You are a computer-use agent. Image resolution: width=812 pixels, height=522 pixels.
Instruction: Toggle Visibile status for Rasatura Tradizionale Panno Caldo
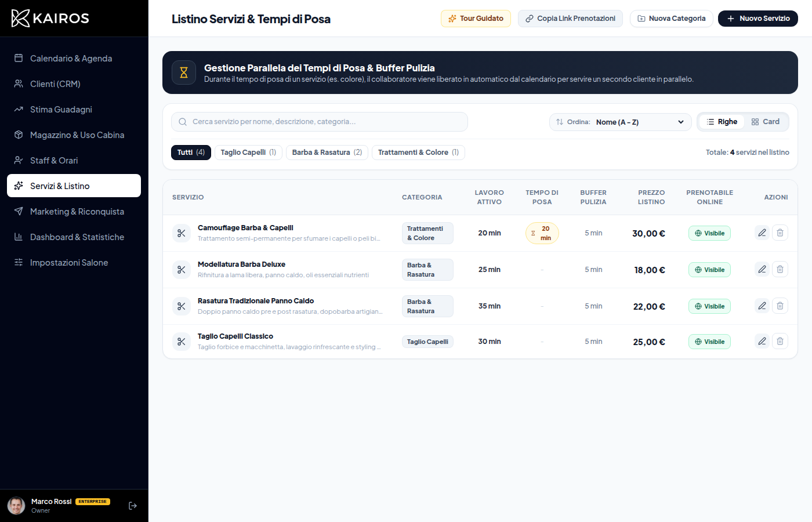[709, 306]
